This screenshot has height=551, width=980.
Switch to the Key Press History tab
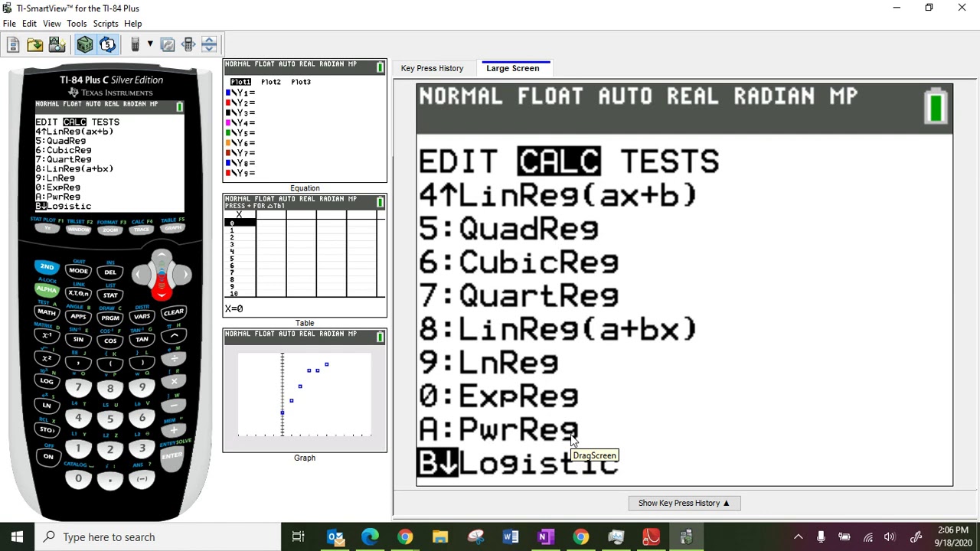[x=432, y=68]
